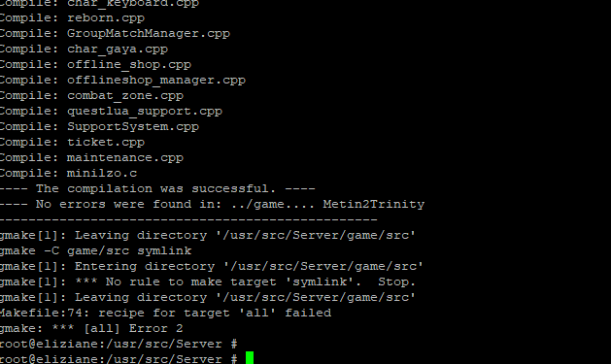Click the 'gmake -C game/src symlink' line
This screenshot has width=611, height=364.
tap(95, 251)
